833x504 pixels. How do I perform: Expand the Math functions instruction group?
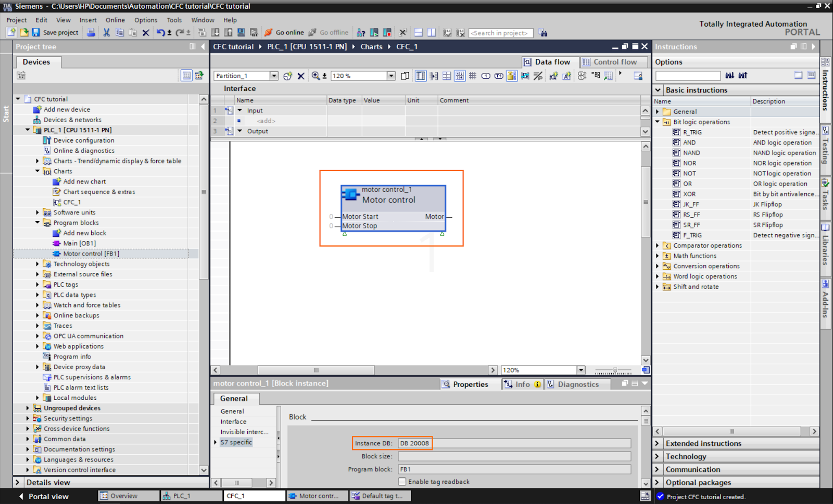[657, 255]
